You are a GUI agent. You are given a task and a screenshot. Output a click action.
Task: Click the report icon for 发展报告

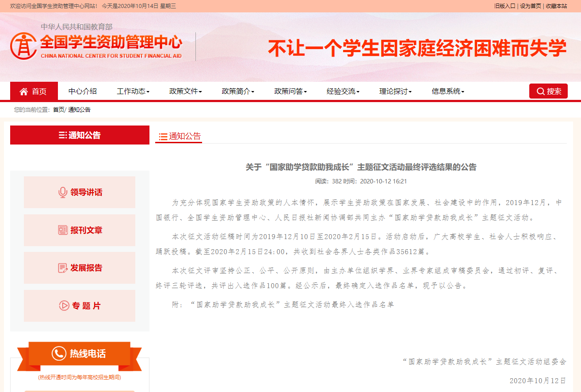pyautogui.click(x=63, y=268)
